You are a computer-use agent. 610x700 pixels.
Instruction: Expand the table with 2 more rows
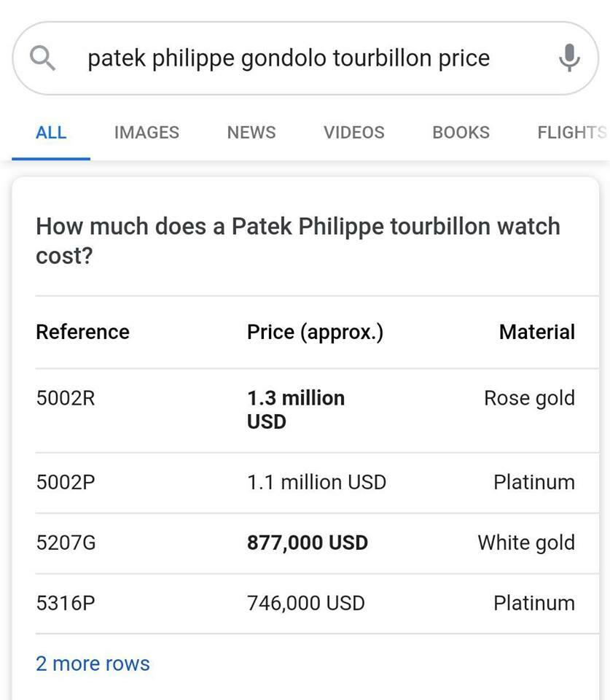pyautogui.click(x=93, y=664)
